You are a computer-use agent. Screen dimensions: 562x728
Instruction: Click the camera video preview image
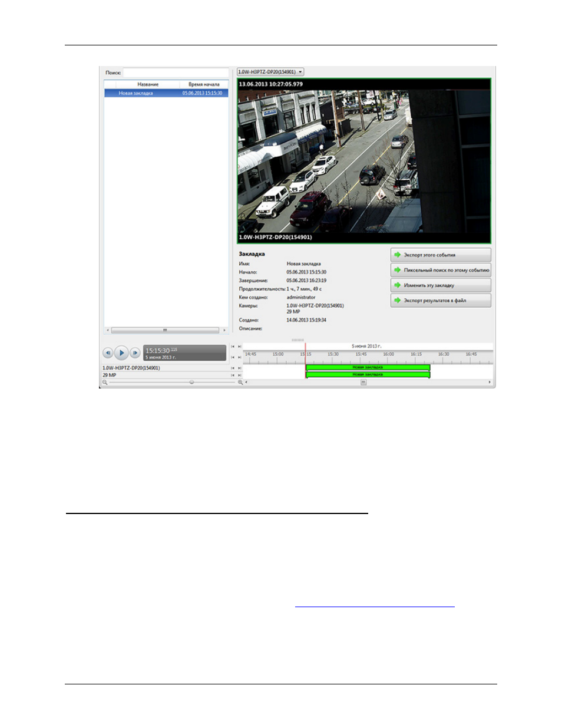(x=364, y=161)
